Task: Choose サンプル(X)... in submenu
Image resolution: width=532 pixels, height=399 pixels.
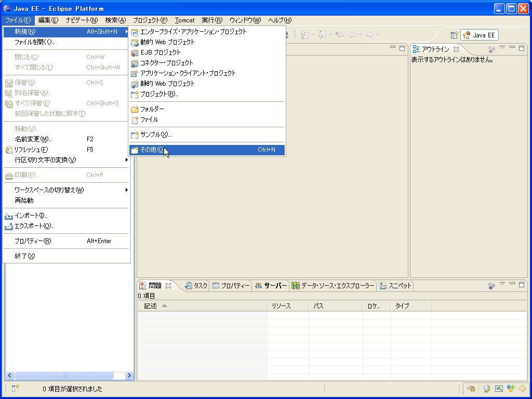Action: [x=207, y=135]
